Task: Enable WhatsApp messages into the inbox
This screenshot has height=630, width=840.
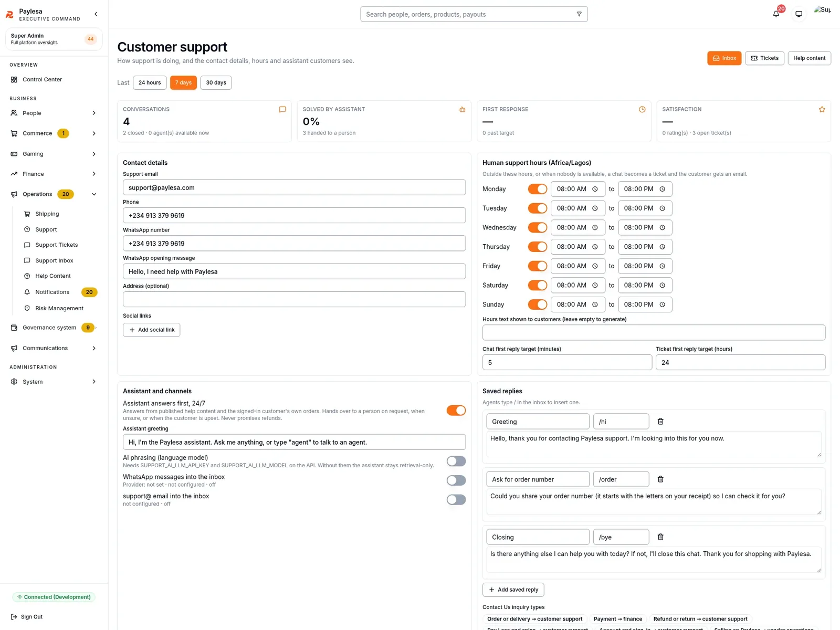Action: click(456, 480)
